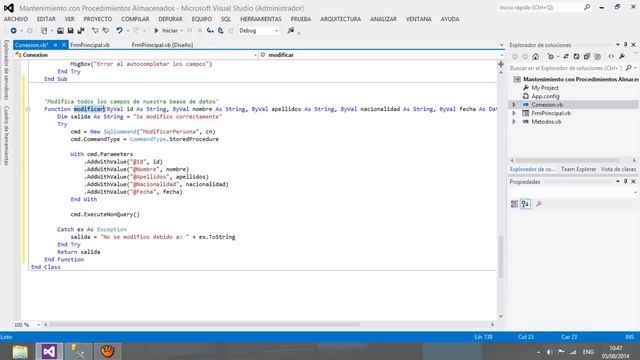Open Cuadro de herramientas side tab
Image resolution: width=640 pixels, height=360 pixels.
click(6, 136)
